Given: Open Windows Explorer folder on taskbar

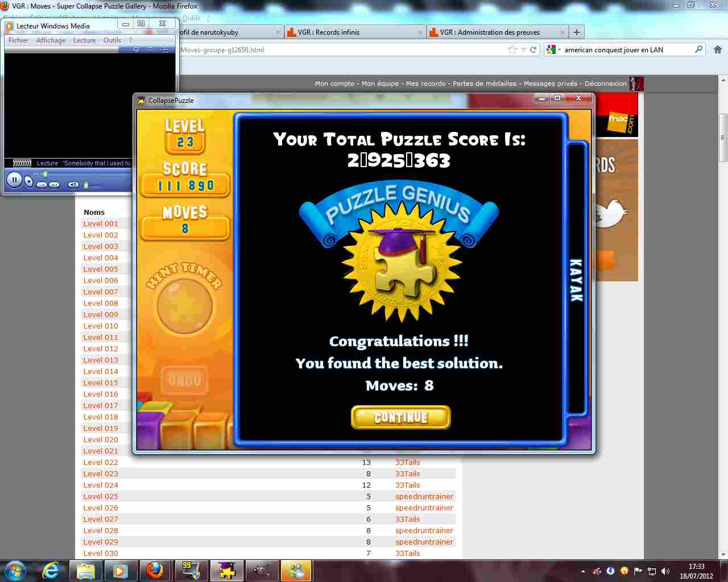Looking at the screenshot, I should click(x=85, y=571).
